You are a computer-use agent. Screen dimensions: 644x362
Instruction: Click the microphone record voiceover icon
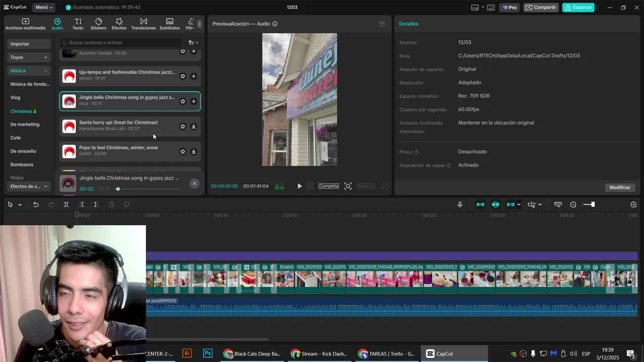(460, 205)
